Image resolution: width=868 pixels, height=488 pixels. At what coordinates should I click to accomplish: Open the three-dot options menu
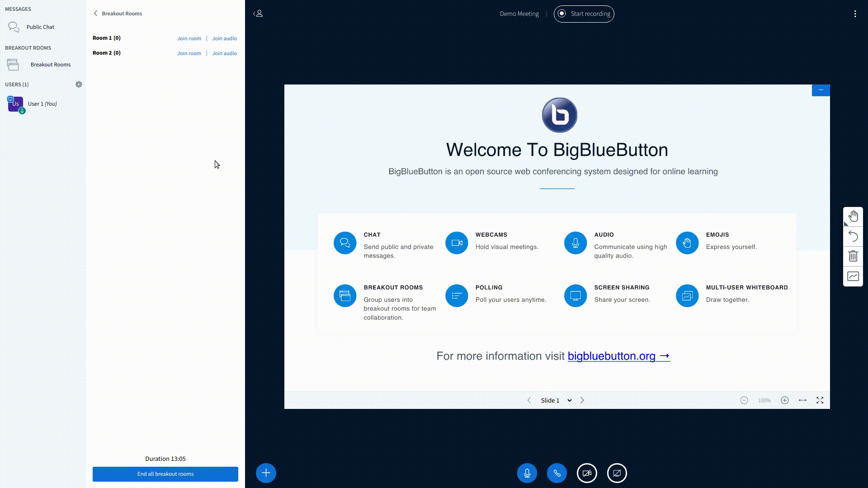[x=855, y=14]
